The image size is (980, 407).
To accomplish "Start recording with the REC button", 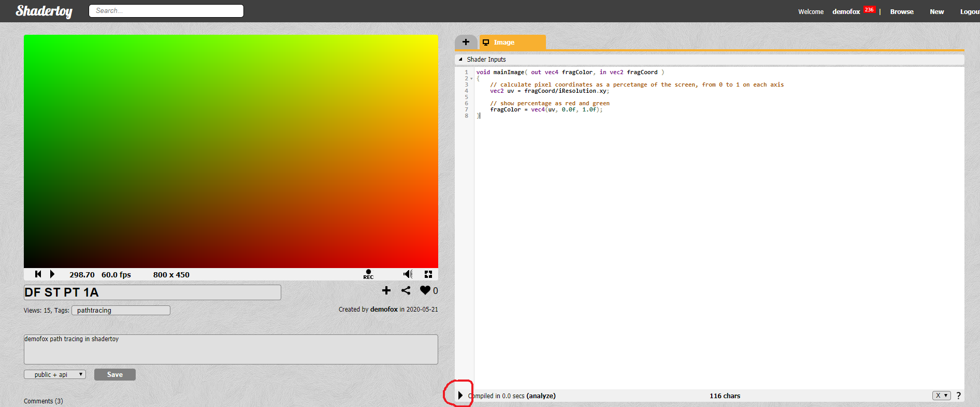I will point(368,274).
